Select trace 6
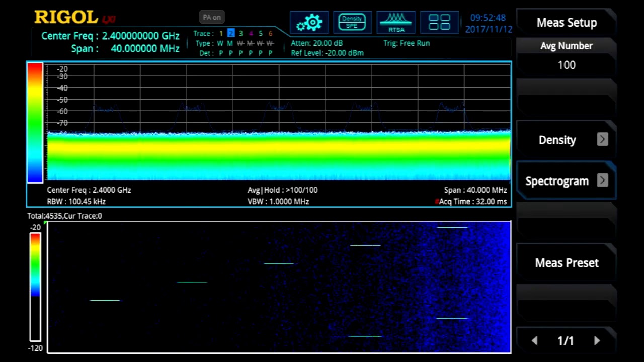Image resolution: width=644 pixels, height=362 pixels. (x=270, y=33)
